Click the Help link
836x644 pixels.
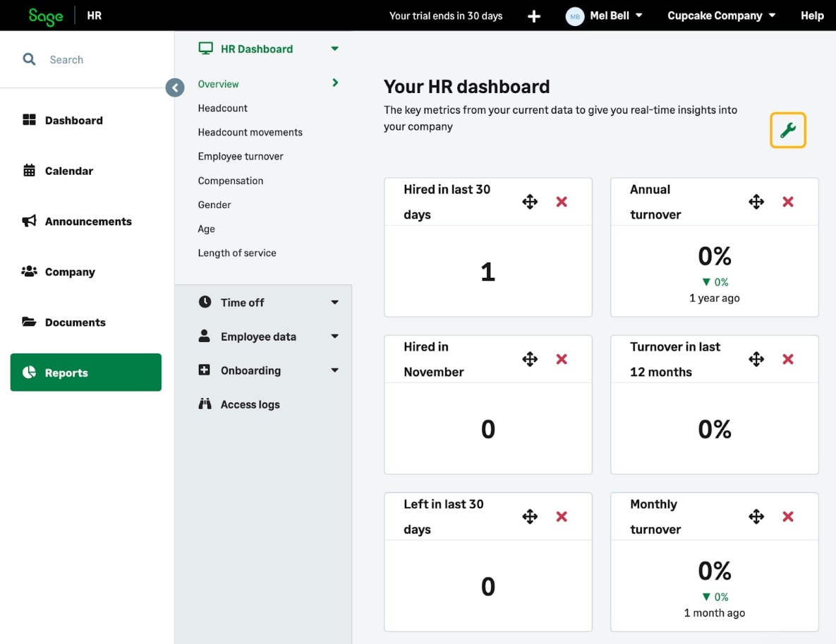pyautogui.click(x=812, y=16)
